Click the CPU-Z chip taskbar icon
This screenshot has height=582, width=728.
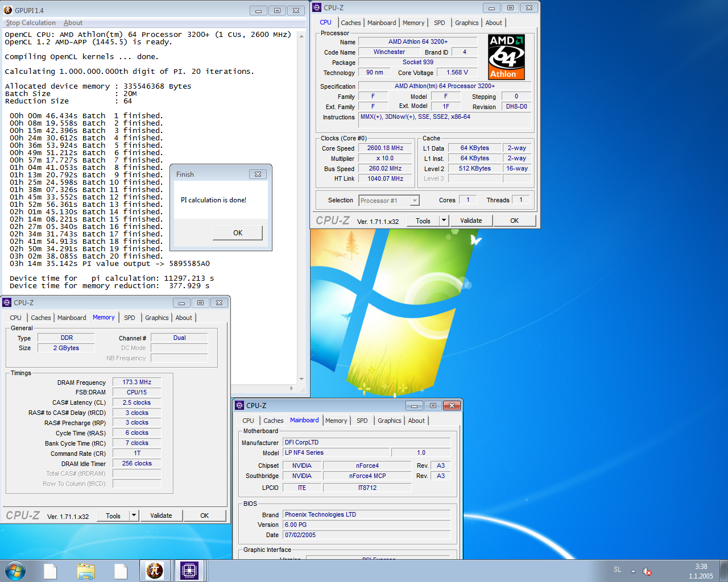(x=189, y=571)
